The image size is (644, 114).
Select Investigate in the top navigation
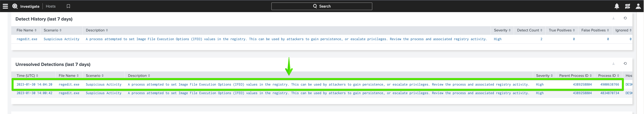30,6
